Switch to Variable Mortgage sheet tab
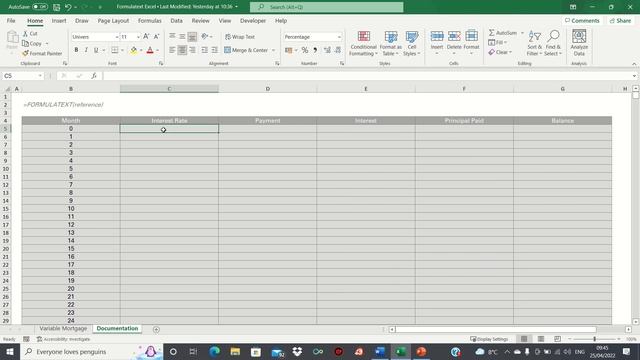This screenshot has height=360, width=640. 63,329
